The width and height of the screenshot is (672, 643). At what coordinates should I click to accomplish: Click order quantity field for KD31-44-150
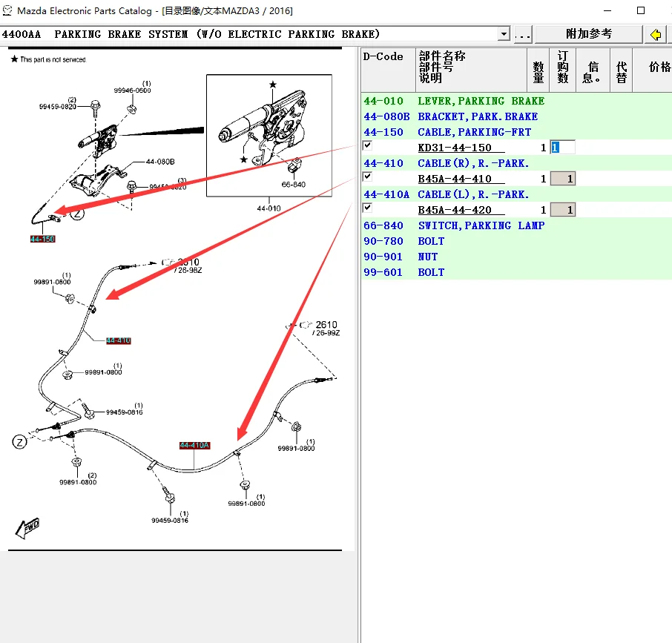(x=563, y=148)
